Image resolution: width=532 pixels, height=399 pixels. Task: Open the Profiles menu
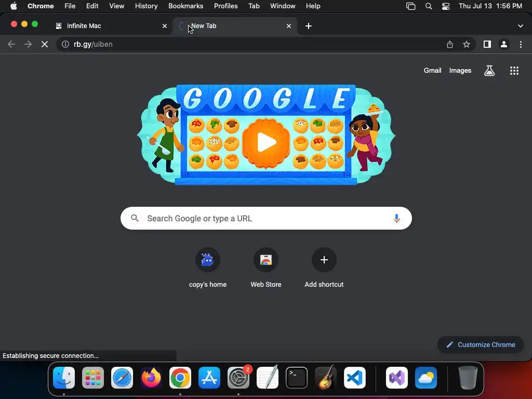[x=225, y=6]
